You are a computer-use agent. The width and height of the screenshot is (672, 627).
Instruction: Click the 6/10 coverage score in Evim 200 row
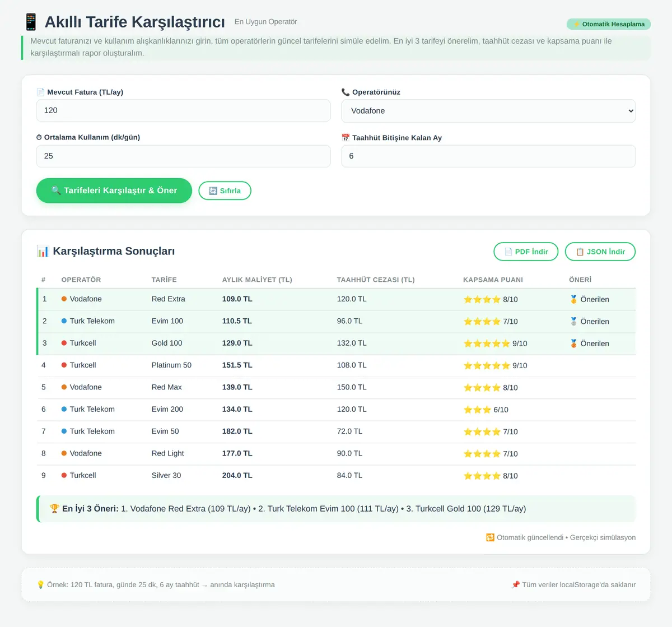tap(501, 410)
